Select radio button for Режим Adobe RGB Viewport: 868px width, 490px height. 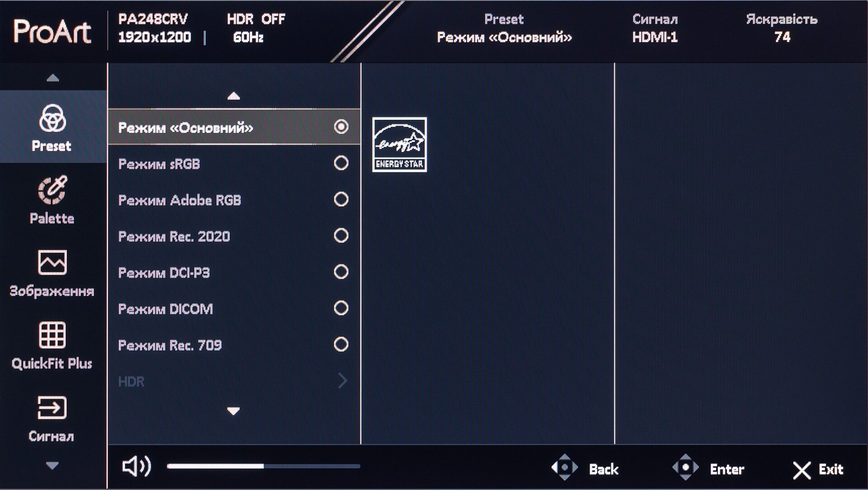click(341, 199)
